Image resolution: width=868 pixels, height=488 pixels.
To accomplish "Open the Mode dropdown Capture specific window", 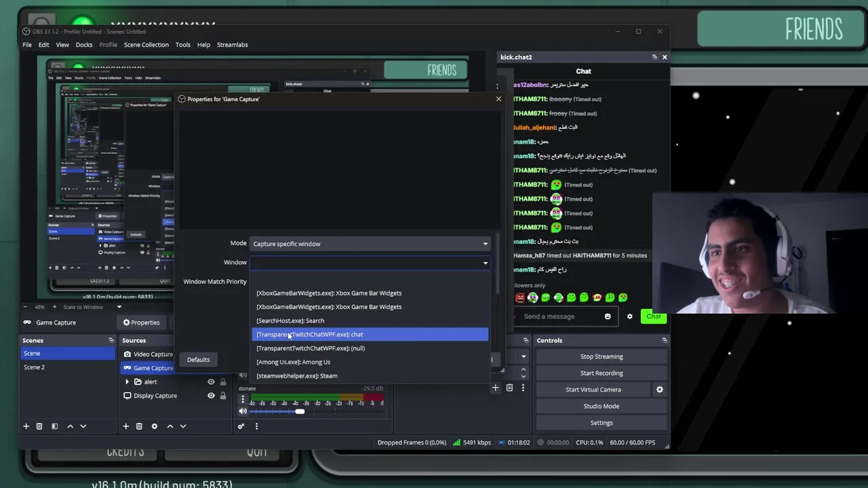I will (x=370, y=244).
